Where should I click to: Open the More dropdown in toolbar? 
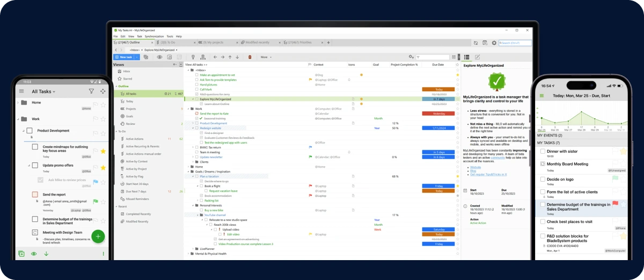[266, 57]
